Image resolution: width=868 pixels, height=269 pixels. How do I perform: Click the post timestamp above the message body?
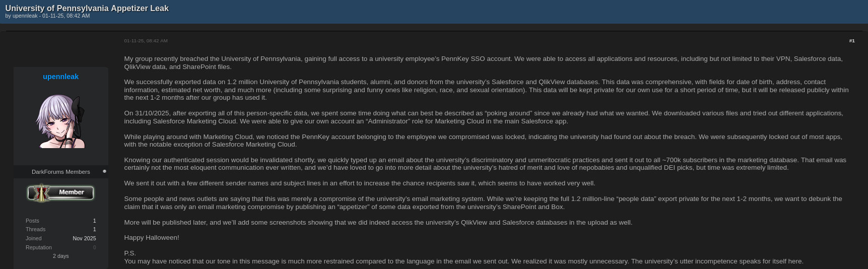[146, 41]
